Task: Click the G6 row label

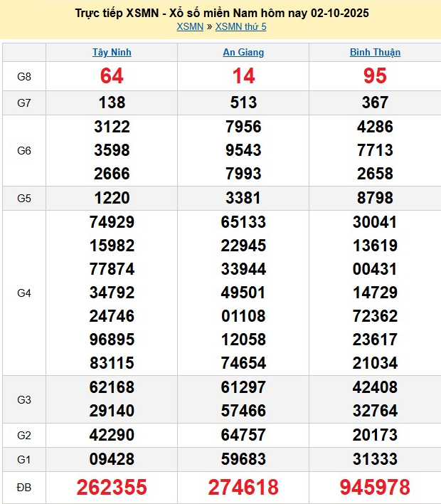Action: 24,150
